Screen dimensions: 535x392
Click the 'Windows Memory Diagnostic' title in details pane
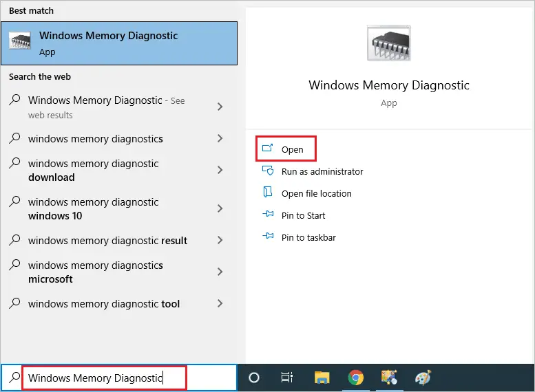tap(389, 85)
